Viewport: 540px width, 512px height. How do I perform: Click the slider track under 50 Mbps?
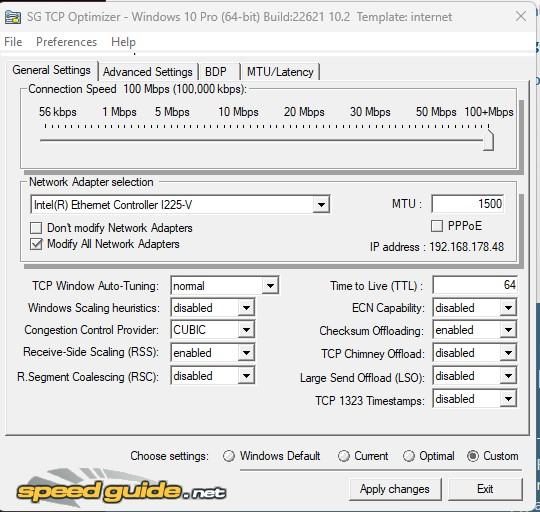pyautogui.click(x=436, y=140)
